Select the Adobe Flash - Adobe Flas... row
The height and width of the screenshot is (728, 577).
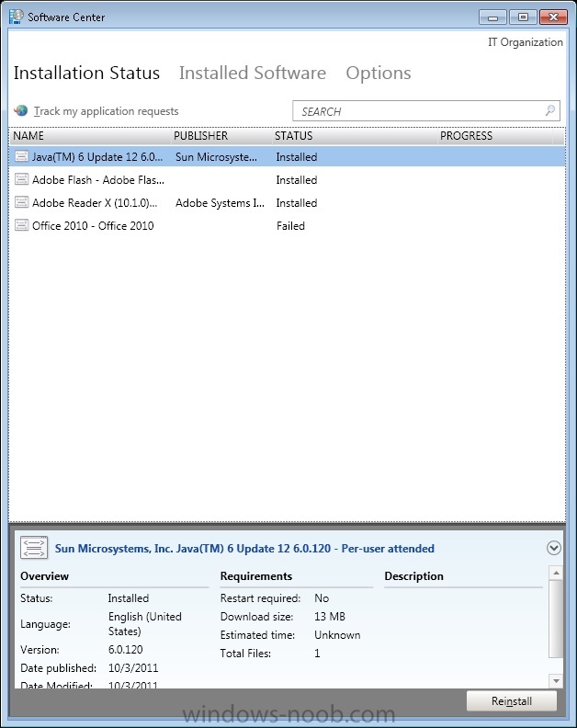(287, 179)
